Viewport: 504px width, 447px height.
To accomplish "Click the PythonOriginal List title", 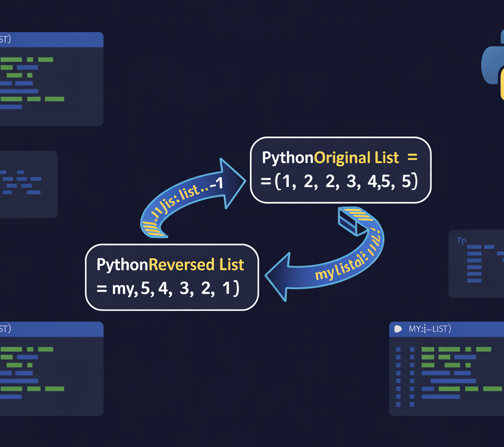I will coord(330,157).
